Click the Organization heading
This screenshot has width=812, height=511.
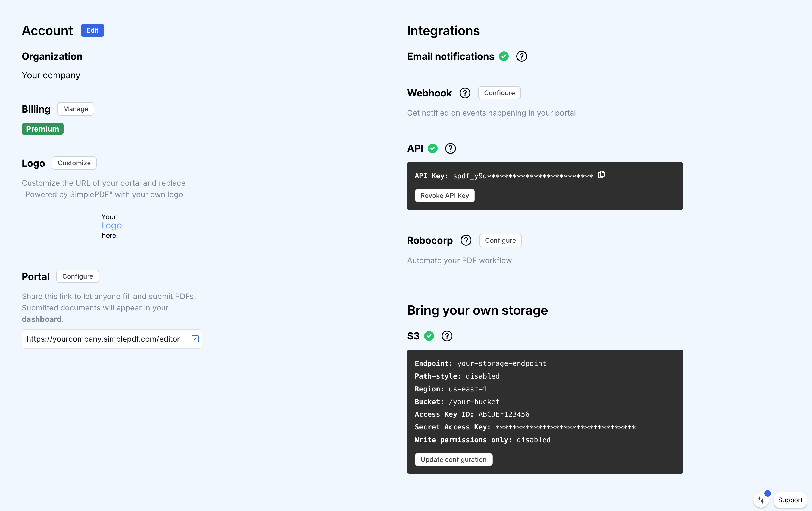[x=52, y=56]
